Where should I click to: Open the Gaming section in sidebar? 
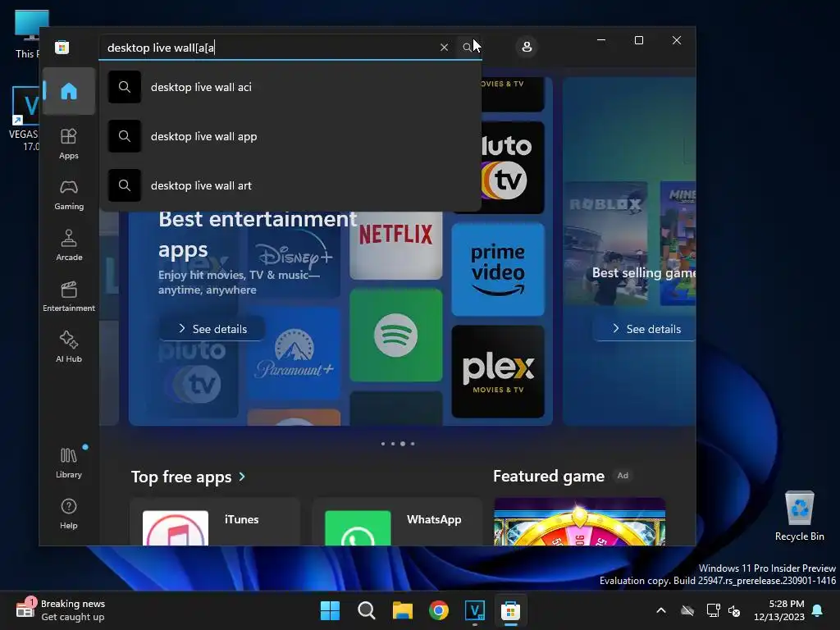click(69, 194)
